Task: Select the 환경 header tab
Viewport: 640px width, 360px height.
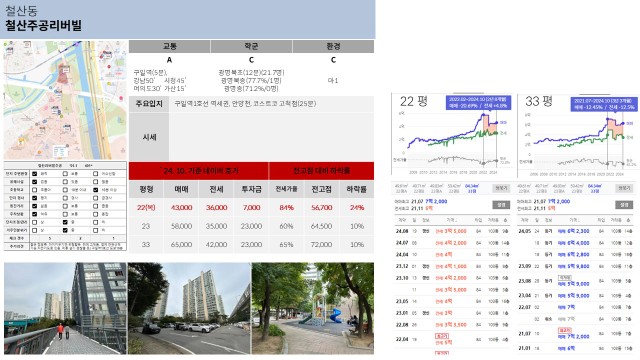Action: pyautogui.click(x=333, y=47)
